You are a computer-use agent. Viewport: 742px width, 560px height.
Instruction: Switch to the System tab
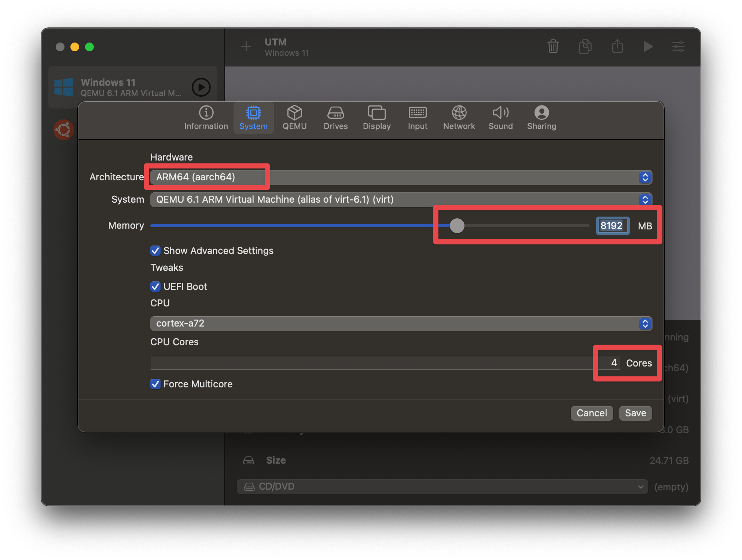[x=253, y=117]
